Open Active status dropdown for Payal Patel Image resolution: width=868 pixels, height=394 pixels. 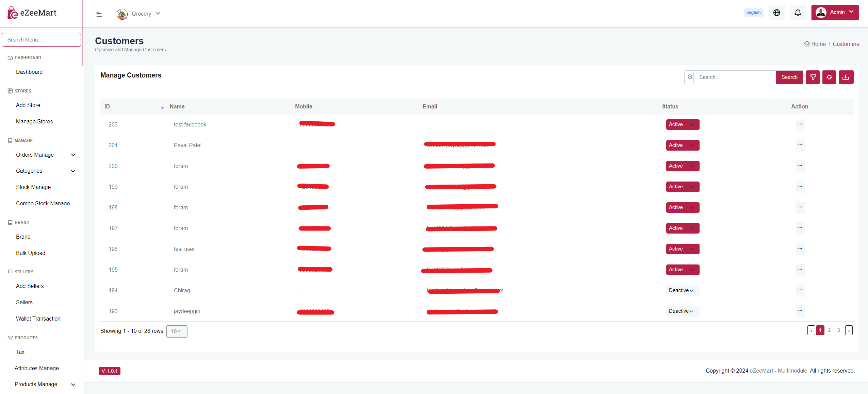click(682, 145)
